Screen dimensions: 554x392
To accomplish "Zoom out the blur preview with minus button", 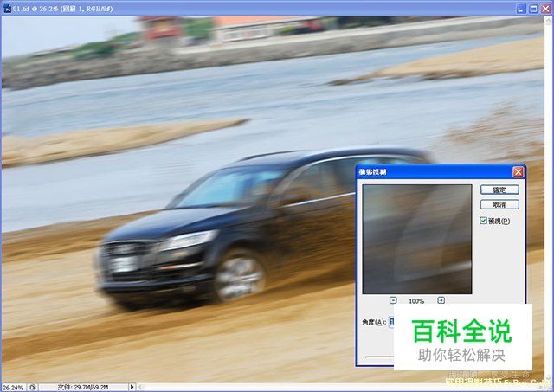I will [x=393, y=300].
